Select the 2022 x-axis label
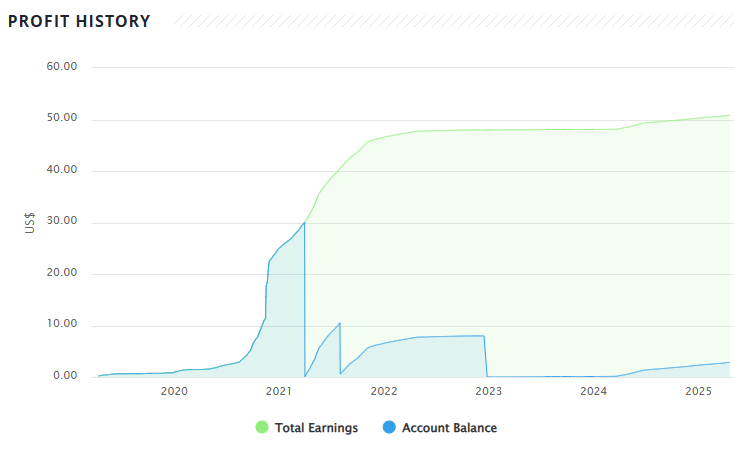734x456 pixels. [384, 391]
